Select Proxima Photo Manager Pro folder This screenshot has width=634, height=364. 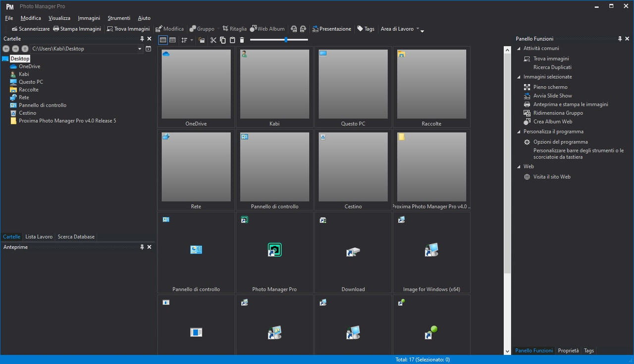pos(67,121)
